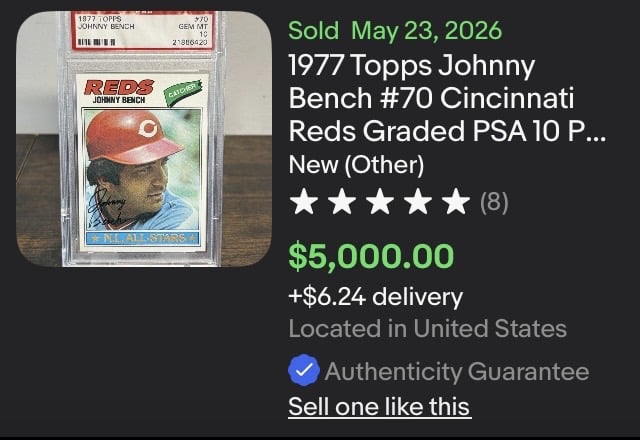Click the first rating star
640x440 pixels.
pos(304,201)
